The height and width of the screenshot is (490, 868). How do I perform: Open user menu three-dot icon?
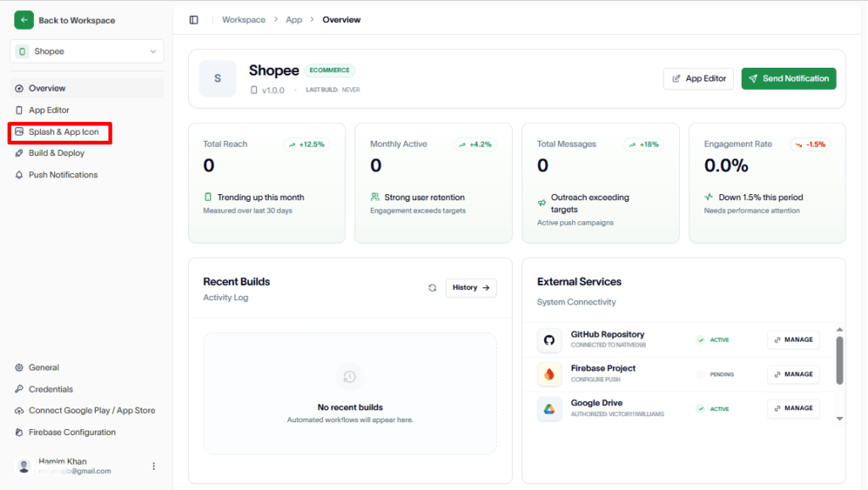(x=154, y=466)
